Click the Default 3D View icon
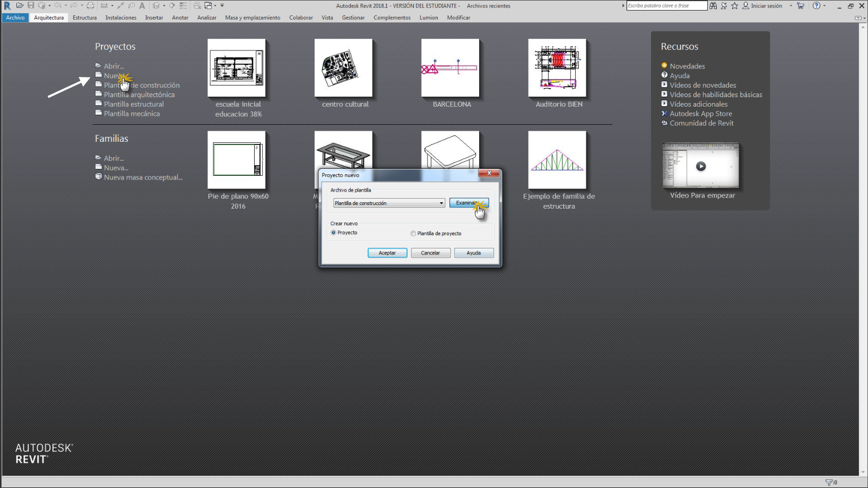 click(156, 5)
